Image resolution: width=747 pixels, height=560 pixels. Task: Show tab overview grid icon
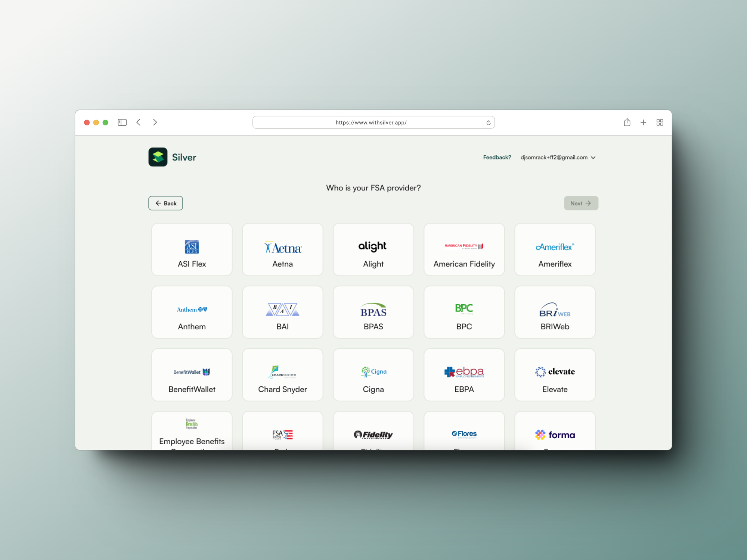(x=660, y=122)
